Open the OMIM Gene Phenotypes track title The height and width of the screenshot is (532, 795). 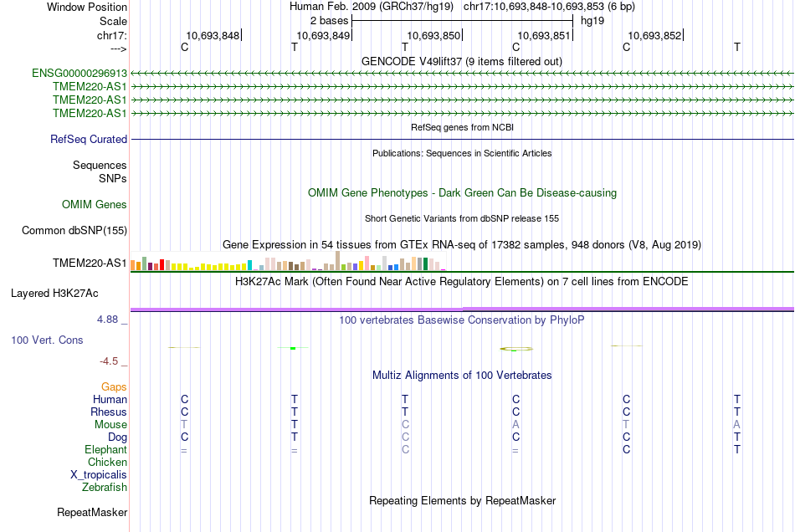[463, 192]
